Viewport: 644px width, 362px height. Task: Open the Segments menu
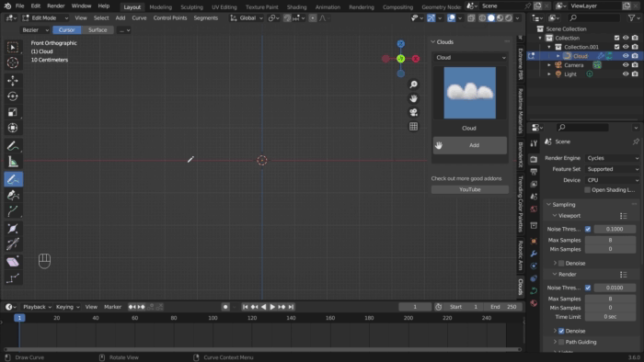206,18
